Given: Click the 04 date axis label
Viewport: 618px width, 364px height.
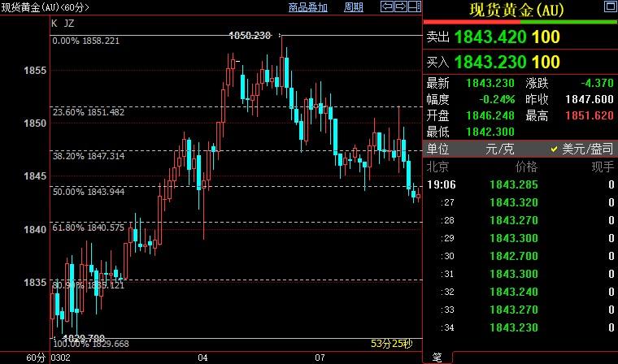Looking at the screenshot, I should 202,357.
